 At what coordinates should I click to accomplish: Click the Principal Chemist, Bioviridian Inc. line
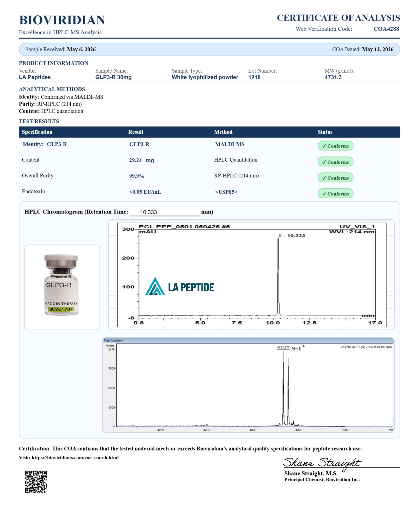[322, 479]
